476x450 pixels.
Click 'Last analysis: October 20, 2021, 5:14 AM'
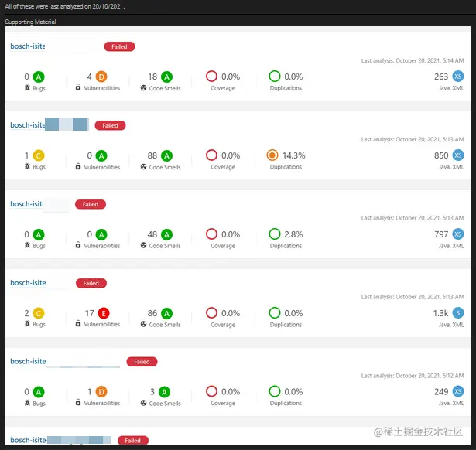(413, 60)
